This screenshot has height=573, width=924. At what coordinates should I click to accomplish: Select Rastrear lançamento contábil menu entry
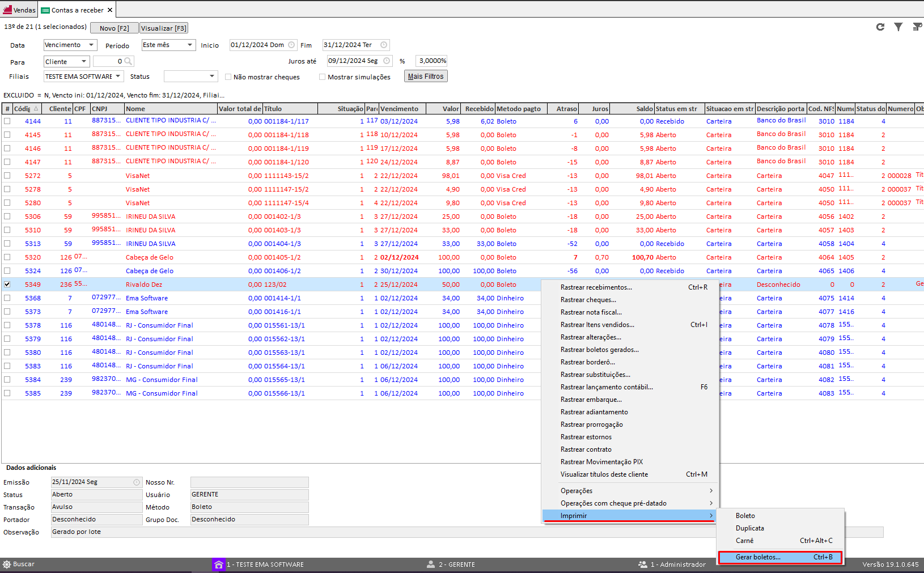tap(630, 387)
